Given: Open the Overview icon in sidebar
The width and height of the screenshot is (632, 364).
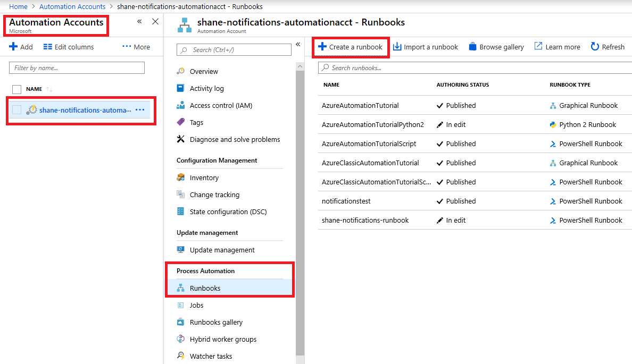Looking at the screenshot, I should point(181,71).
